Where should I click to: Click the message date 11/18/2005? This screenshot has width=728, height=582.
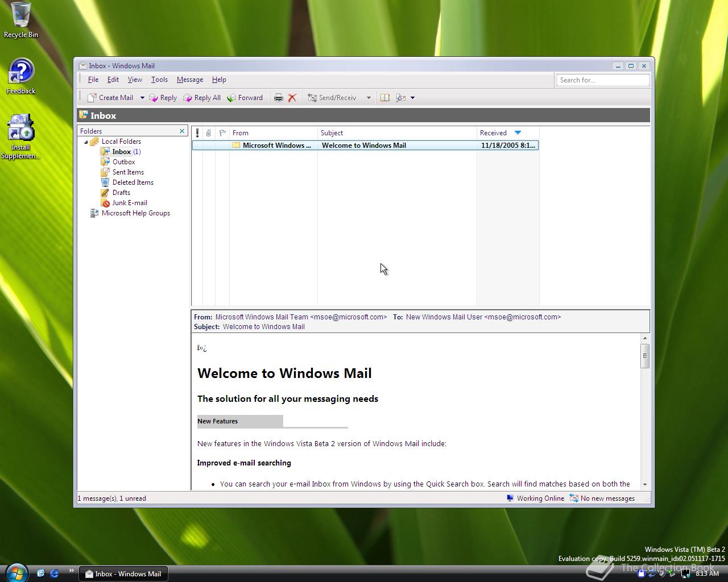508,145
